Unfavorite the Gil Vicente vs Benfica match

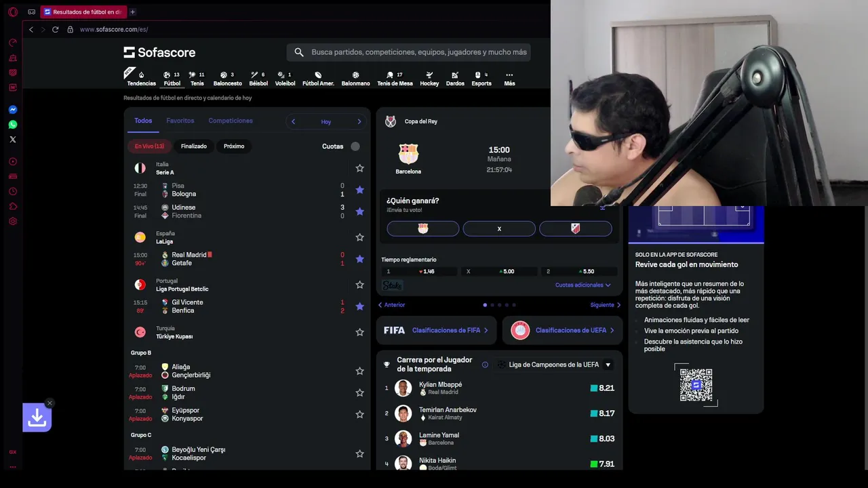(x=360, y=306)
